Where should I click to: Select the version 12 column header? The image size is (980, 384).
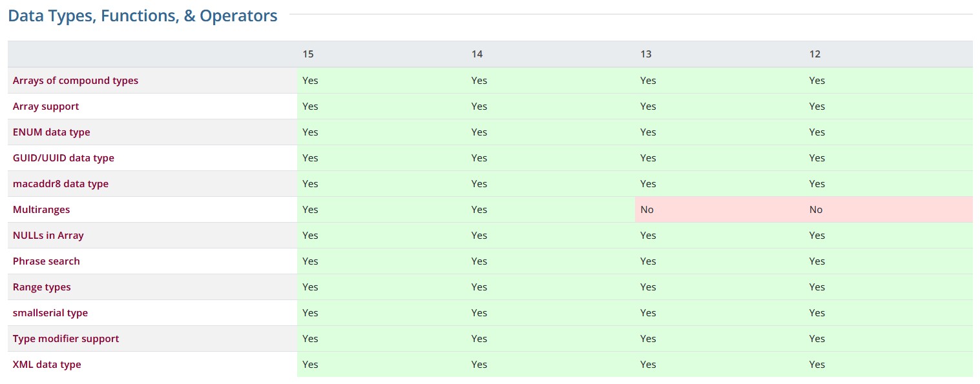point(815,54)
